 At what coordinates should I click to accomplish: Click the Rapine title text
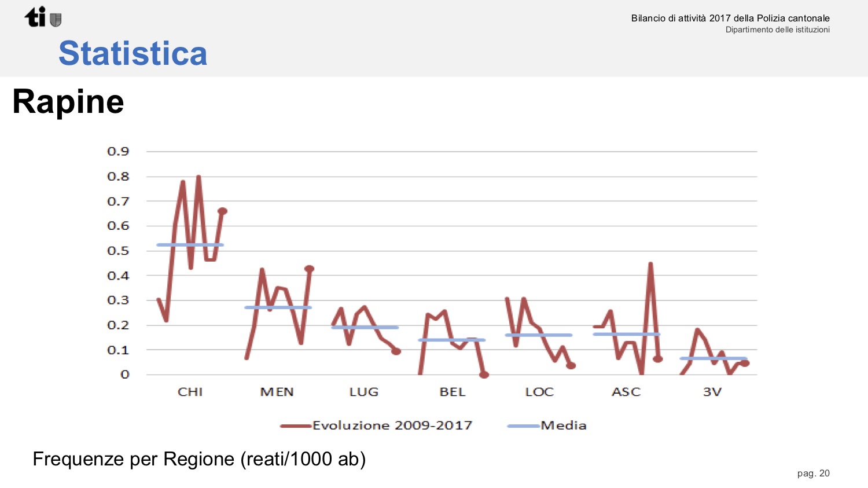pos(68,102)
